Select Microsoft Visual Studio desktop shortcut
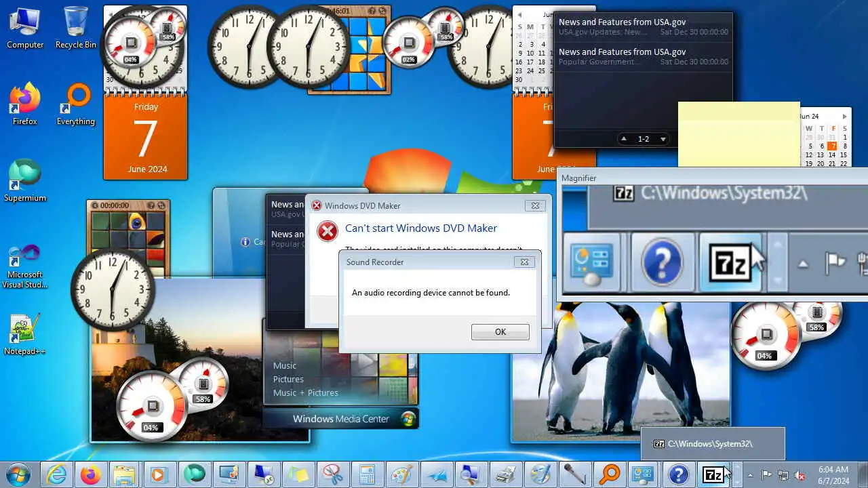Image resolution: width=868 pixels, height=488 pixels. (25, 266)
